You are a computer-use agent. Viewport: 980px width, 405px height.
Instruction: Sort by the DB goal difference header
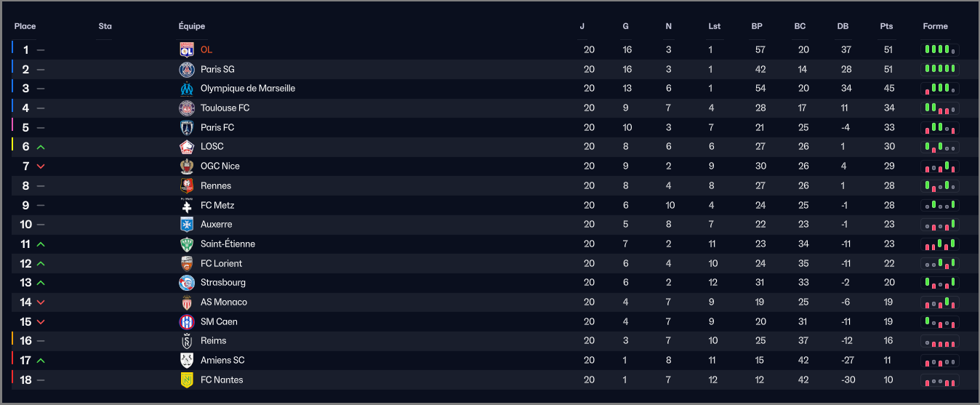click(x=843, y=26)
